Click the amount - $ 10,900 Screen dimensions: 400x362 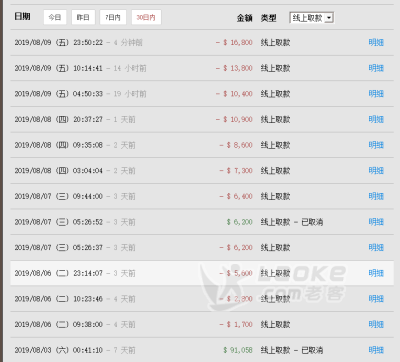234,119
